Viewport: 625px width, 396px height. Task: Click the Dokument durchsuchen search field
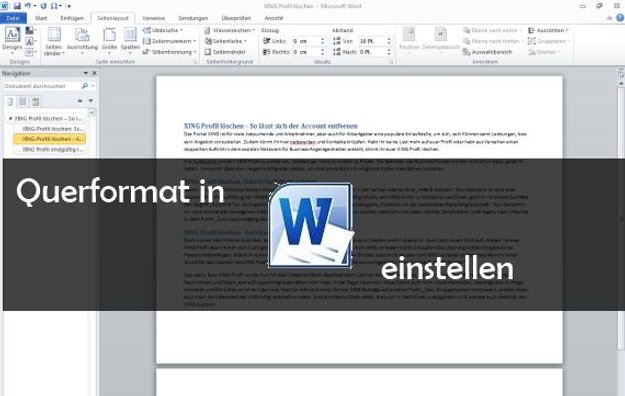[x=41, y=86]
